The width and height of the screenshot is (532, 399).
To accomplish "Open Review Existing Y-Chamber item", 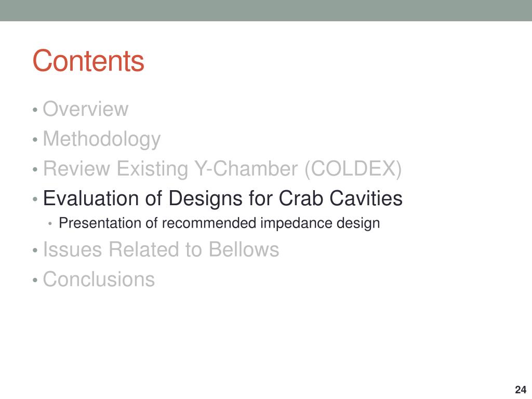I will point(222,169).
